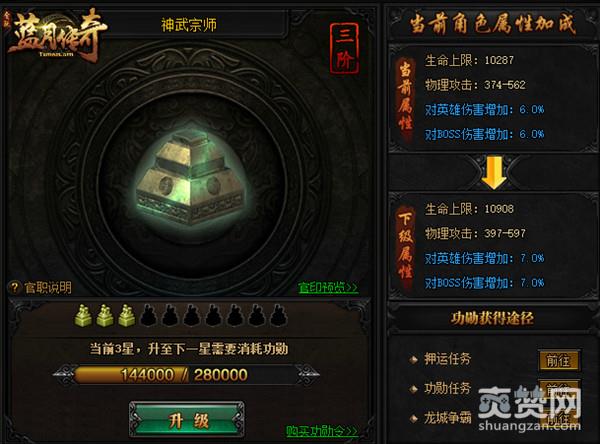Click the 144000/280000 merit progress bar
Image resolution: width=600 pixels, height=444 pixels.
pos(186,375)
